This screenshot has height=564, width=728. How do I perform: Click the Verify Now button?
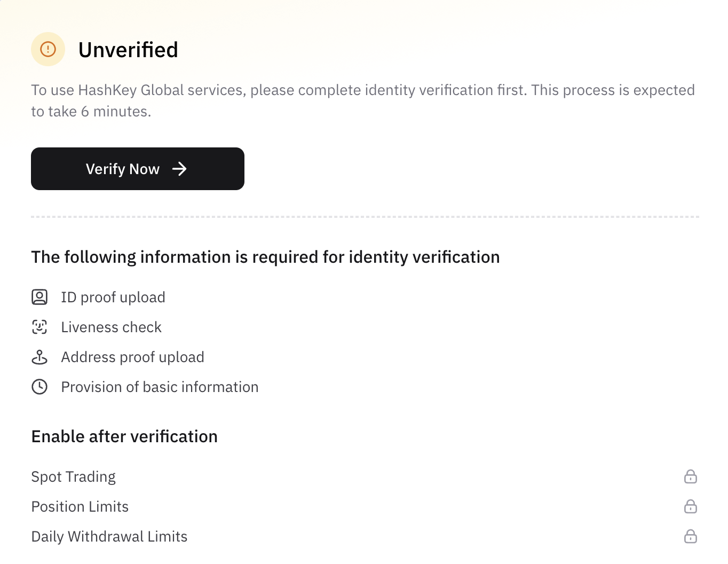tap(138, 169)
